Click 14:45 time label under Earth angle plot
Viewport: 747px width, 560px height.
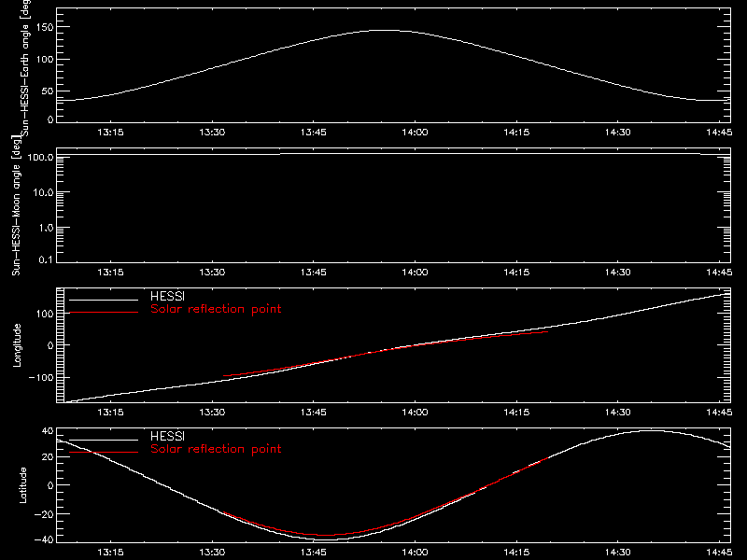[x=719, y=132]
